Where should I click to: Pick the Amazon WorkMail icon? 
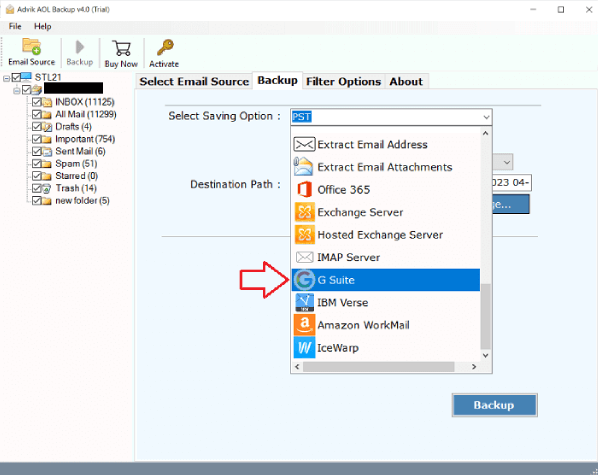pos(304,325)
